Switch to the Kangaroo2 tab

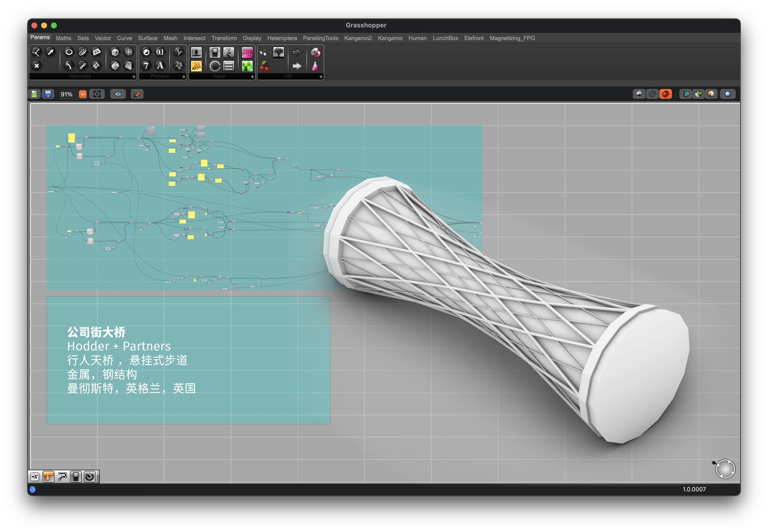pyautogui.click(x=358, y=38)
